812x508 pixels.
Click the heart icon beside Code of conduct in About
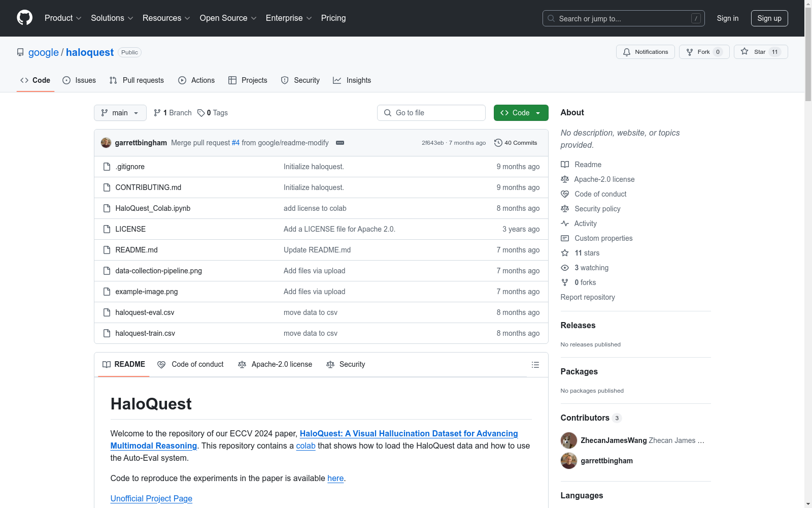[565, 194]
